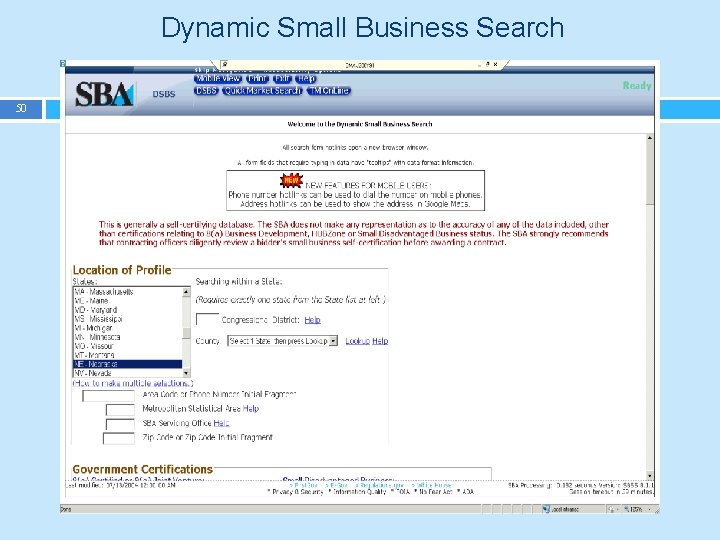The height and width of the screenshot is (540, 720).
Task: Click page scrollbar up arrow
Action: point(650,138)
